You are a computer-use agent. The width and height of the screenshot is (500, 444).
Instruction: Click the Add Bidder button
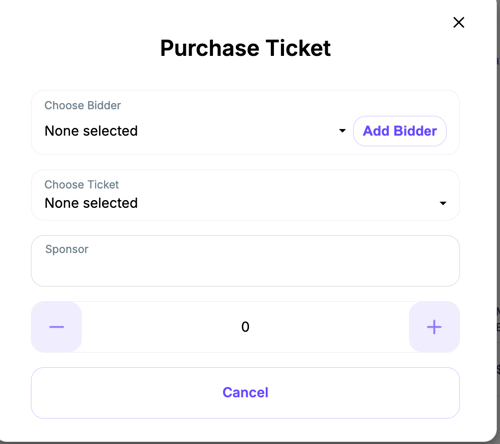[x=400, y=131]
